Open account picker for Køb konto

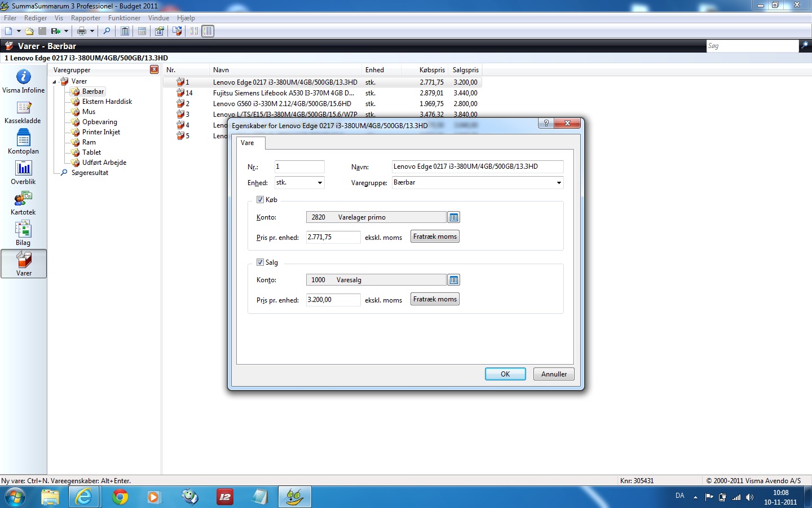point(453,217)
